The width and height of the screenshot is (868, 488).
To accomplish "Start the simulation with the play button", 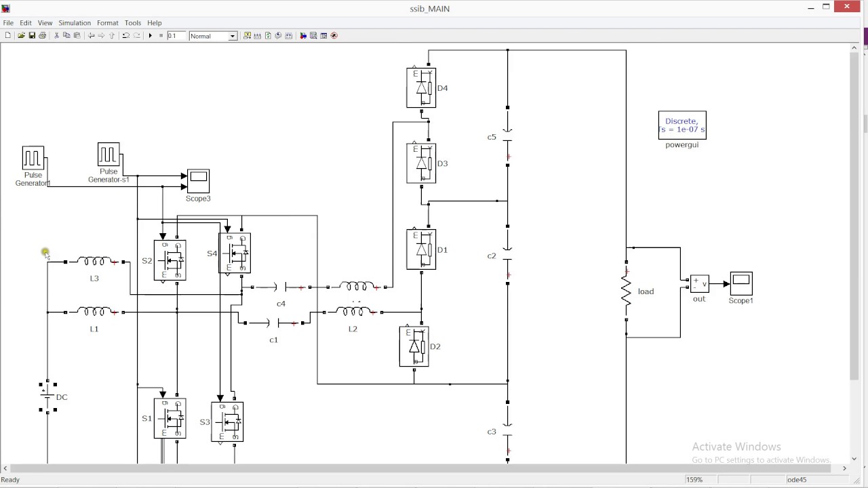I will pyautogui.click(x=150, y=35).
